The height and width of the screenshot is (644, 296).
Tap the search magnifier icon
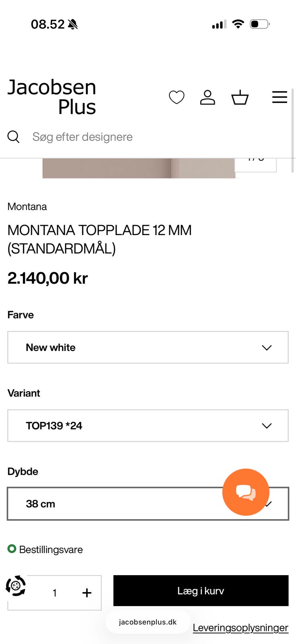(x=13, y=137)
